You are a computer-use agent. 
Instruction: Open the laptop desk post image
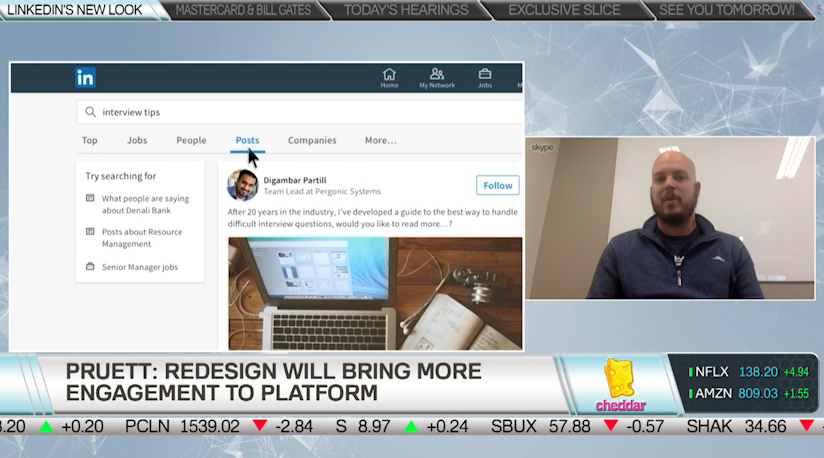coord(375,293)
